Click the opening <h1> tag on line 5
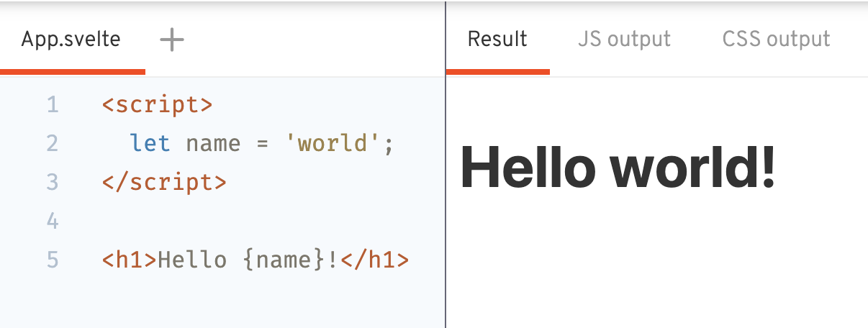Viewport: 868px width, 328px height. point(130,259)
